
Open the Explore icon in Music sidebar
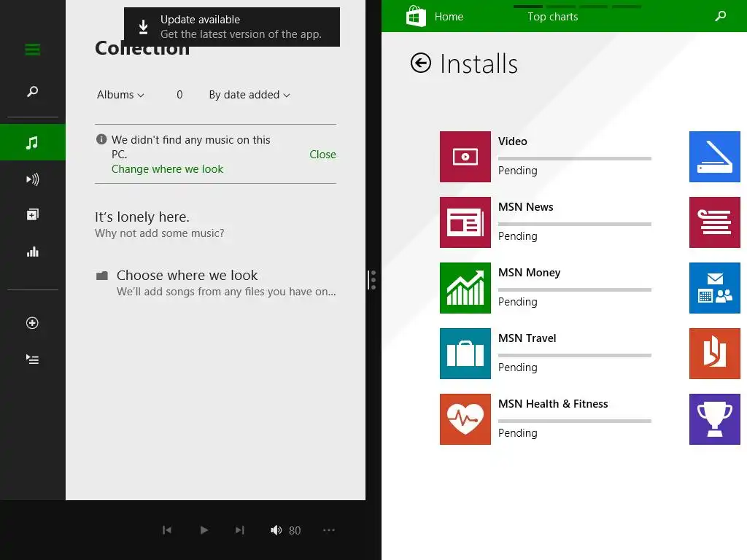pyautogui.click(x=32, y=215)
